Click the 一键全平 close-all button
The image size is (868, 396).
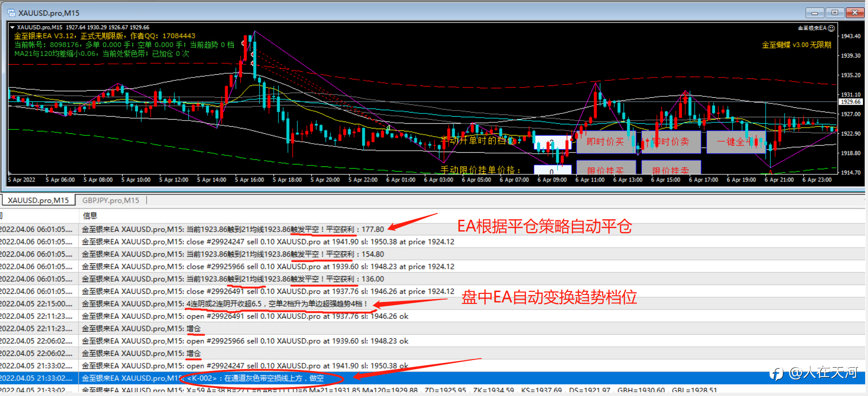click(x=736, y=142)
